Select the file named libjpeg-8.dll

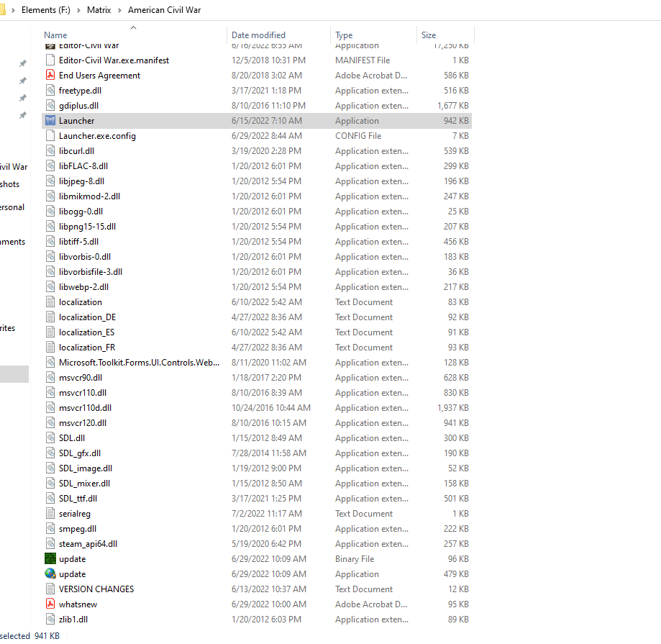(81, 181)
